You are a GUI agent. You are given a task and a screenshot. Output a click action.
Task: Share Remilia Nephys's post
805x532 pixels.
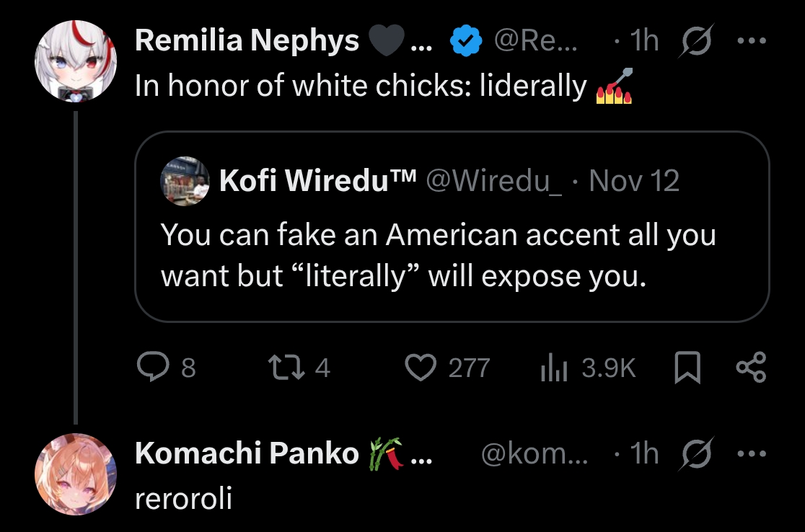click(751, 368)
